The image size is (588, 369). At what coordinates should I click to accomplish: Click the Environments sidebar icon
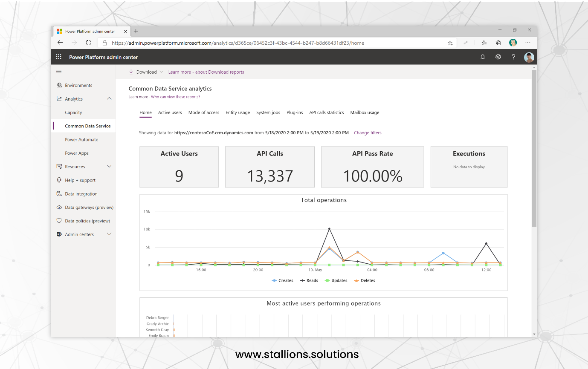59,85
